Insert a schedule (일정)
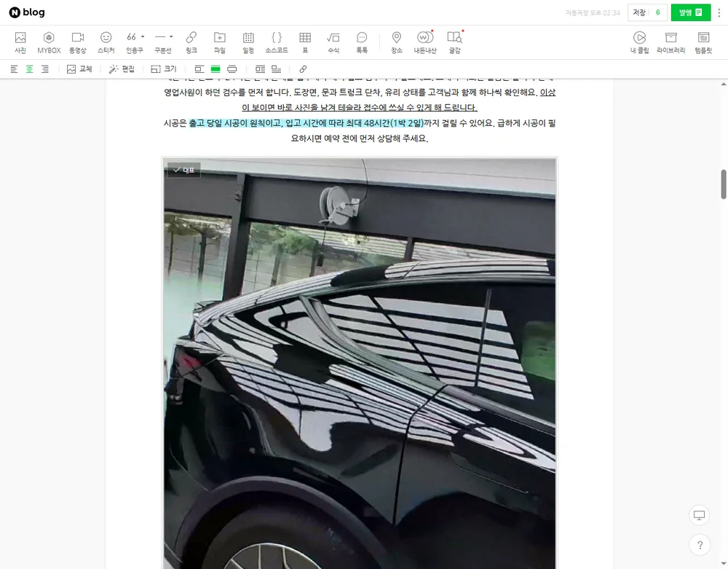Image resolution: width=728 pixels, height=569 pixels. (248, 42)
